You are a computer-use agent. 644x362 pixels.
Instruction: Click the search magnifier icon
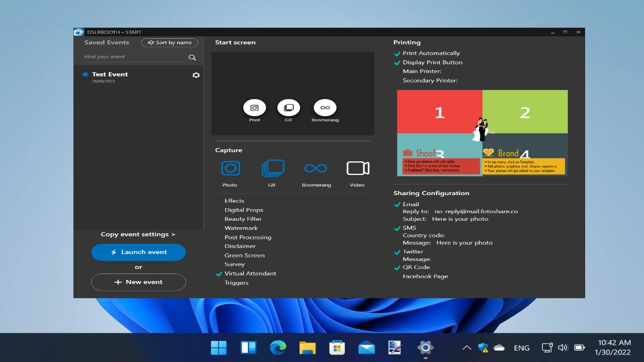(192, 57)
